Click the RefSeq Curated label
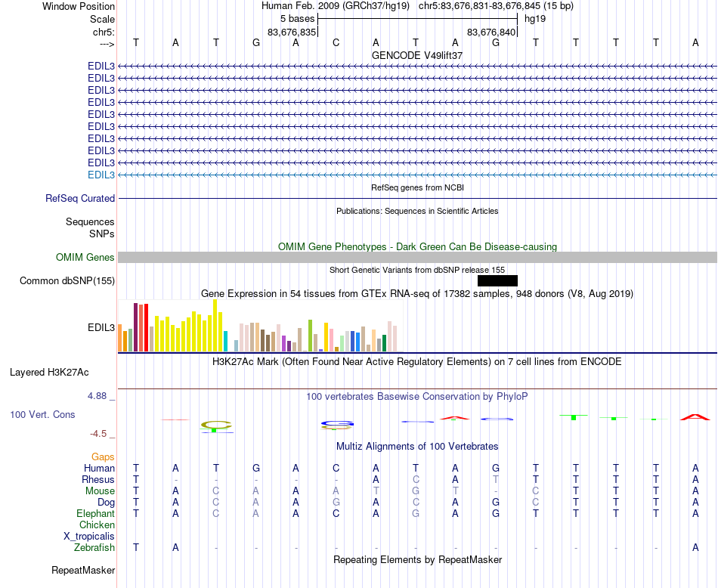 coord(80,198)
